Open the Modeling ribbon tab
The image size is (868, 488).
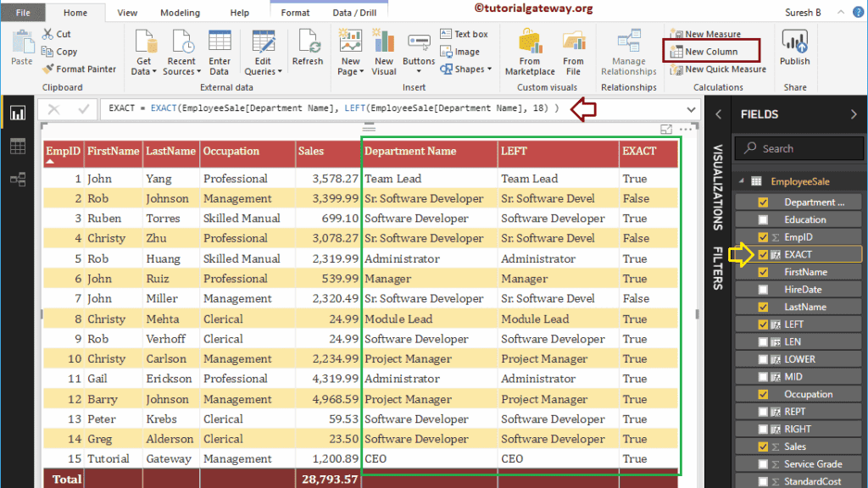click(180, 13)
